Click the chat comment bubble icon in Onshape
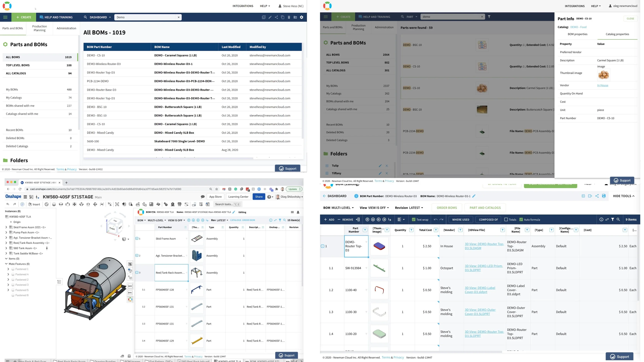This screenshot has width=644, height=362. point(203,197)
